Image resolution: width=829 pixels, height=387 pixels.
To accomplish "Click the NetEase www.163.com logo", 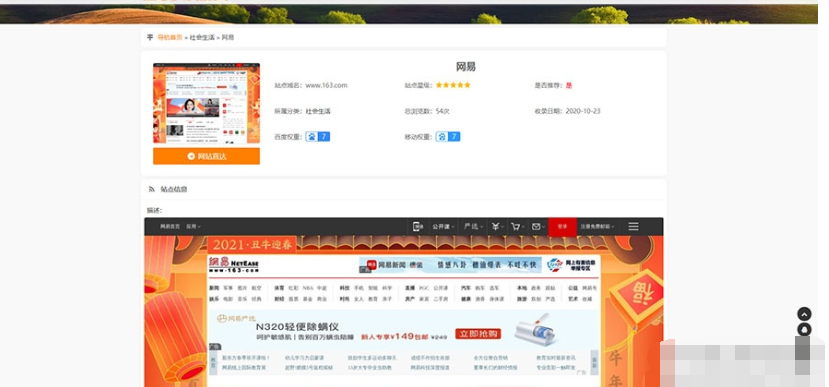I will point(233,265).
